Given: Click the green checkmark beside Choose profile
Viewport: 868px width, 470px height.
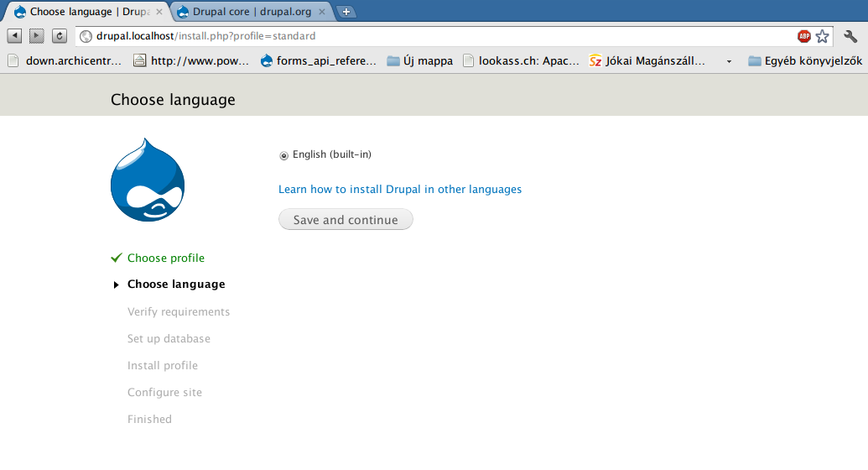Looking at the screenshot, I should click(117, 258).
